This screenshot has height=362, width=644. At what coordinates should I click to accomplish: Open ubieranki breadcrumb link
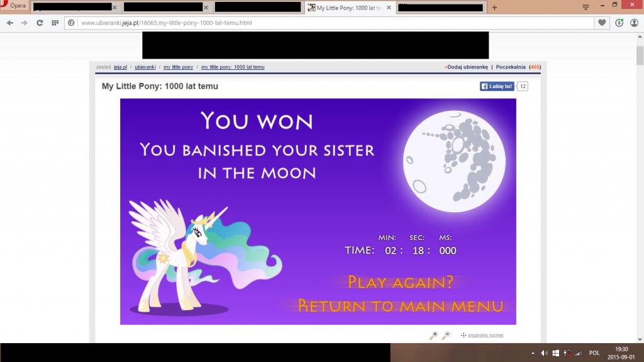[145, 67]
